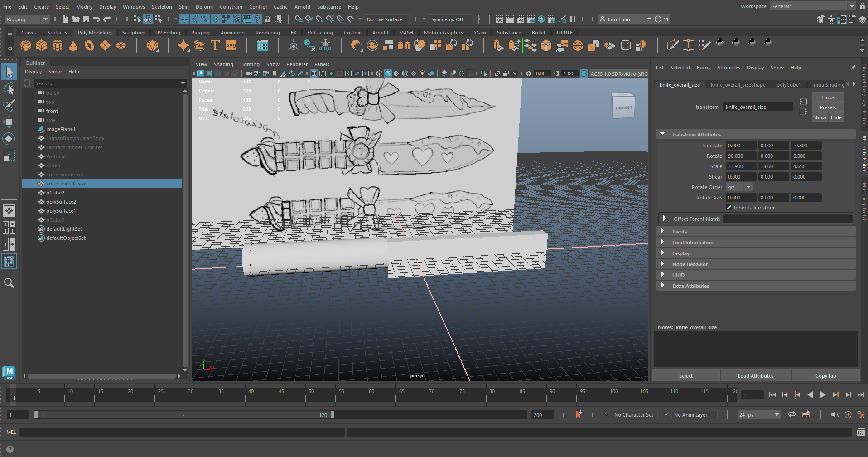Click the playback range slider handle at 120
Image resolution: width=868 pixels, height=457 pixels.
coord(333,415)
